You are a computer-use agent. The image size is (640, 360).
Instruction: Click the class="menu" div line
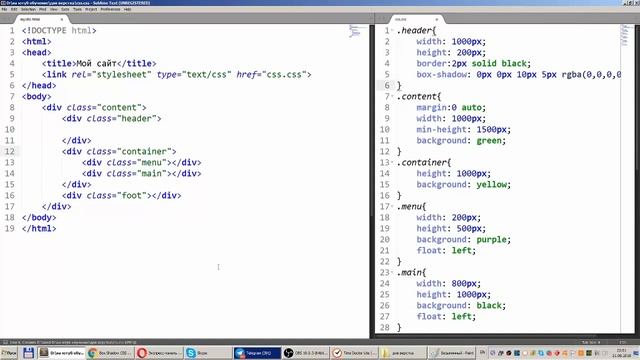142,162
